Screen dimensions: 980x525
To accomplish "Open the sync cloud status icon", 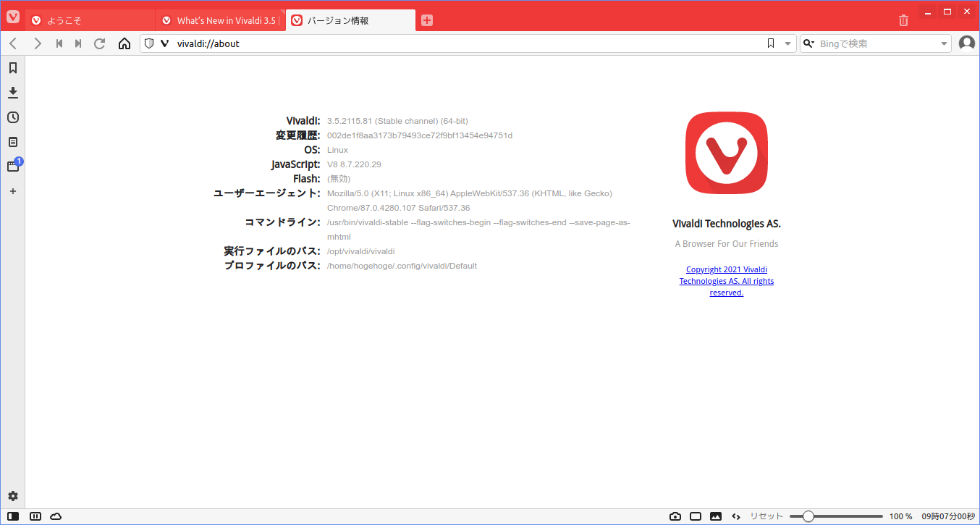I will [x=56, y=516].
